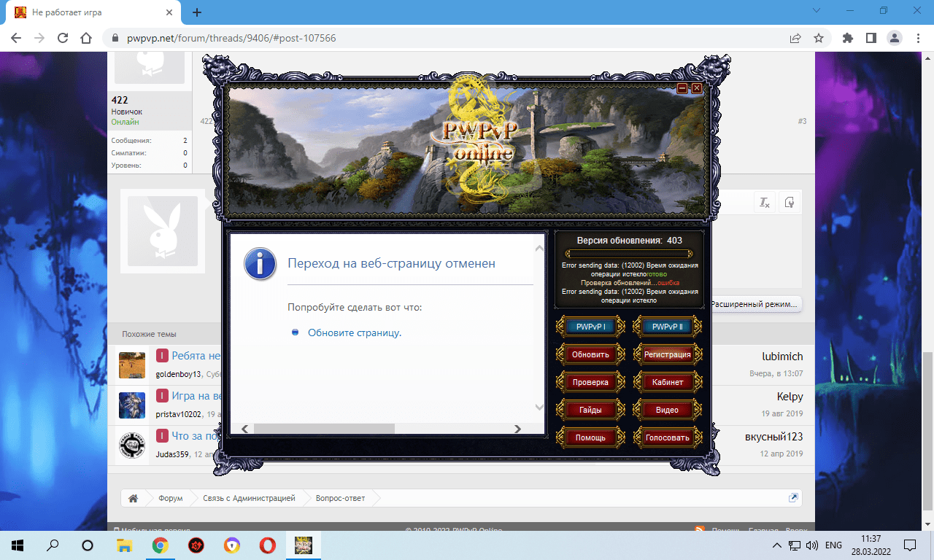Click the editor icon next to remove formatting

click(x=789, y=203)
